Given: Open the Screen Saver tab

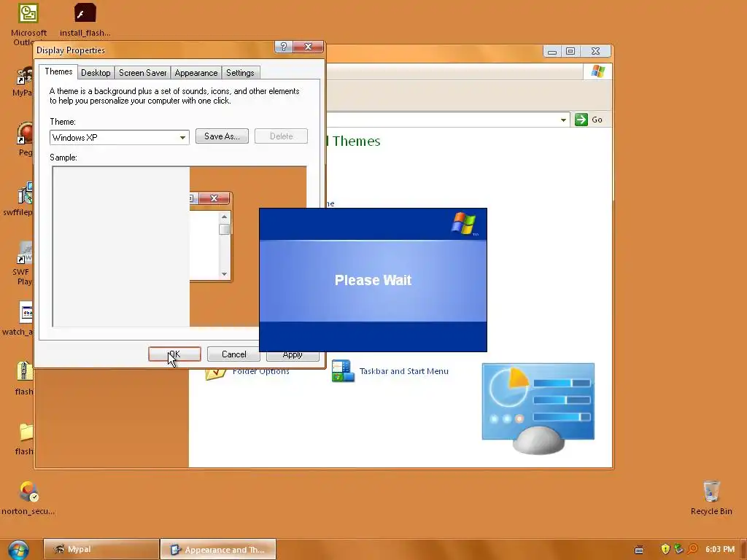Looking at the screenshot, I should pos(142,73).
